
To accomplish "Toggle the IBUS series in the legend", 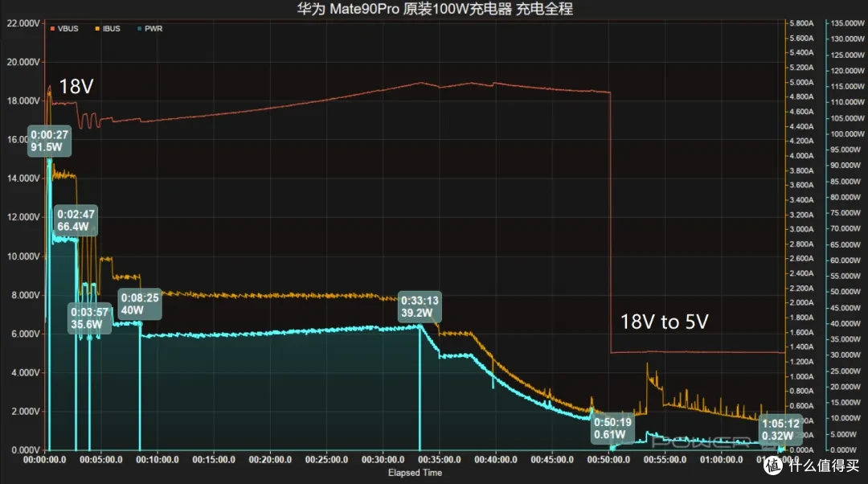I will (x=108, y=29).
